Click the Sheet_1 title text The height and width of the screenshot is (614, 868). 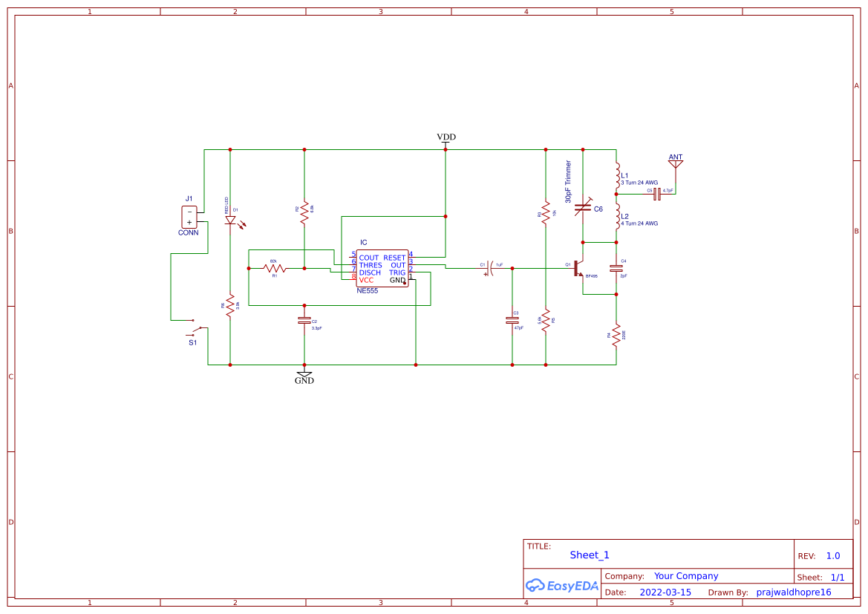coord(590,555)
